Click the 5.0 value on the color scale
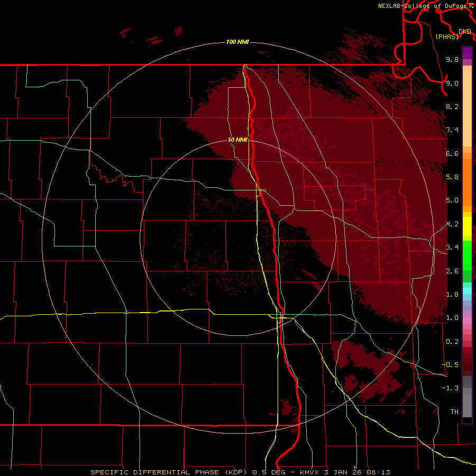The image size is (476, 476). tap(452, 200)
